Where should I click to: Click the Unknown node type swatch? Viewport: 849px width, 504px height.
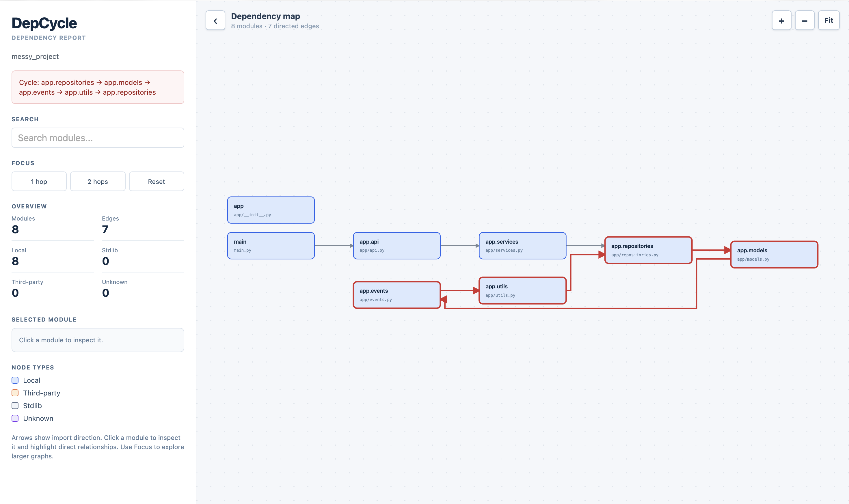(15, 418)
